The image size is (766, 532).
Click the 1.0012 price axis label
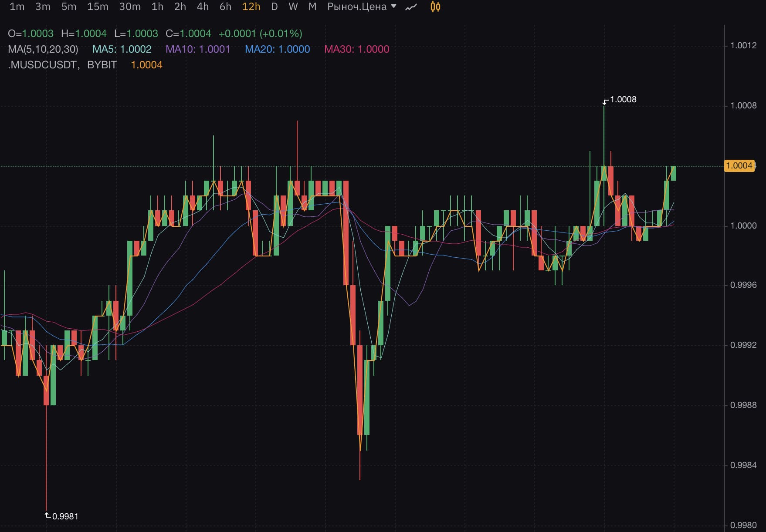coord(744,46)
